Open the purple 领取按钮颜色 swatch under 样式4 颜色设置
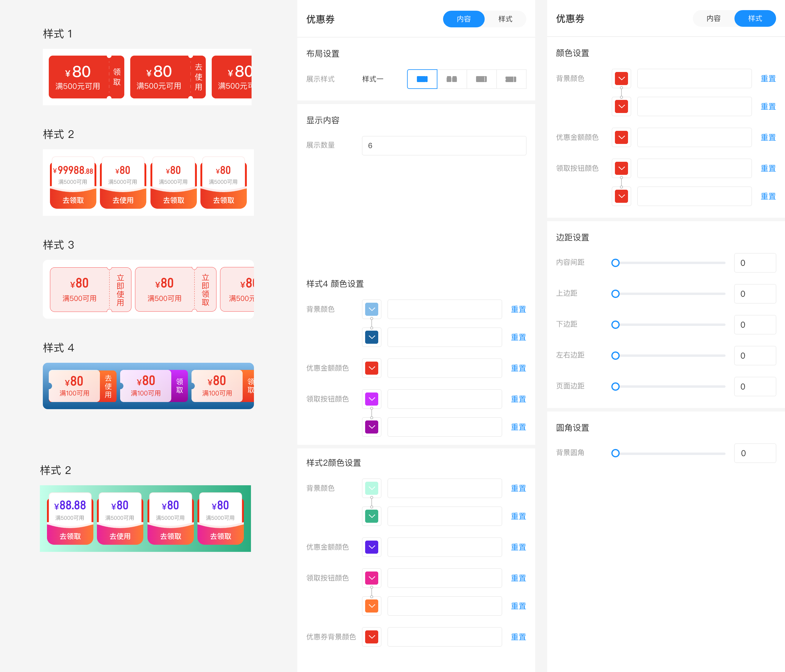 coord(372,399)
